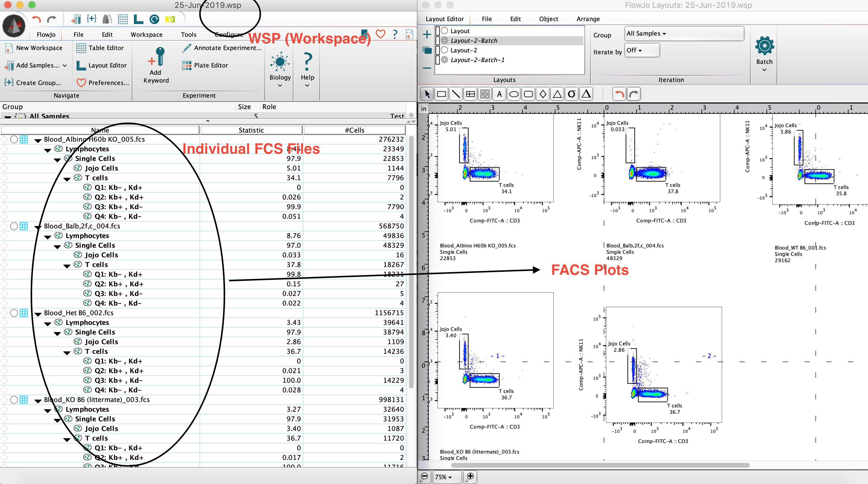The image size is (868, 484).
Task: Select the line drawing tool
Action: [x=456, y=94]
